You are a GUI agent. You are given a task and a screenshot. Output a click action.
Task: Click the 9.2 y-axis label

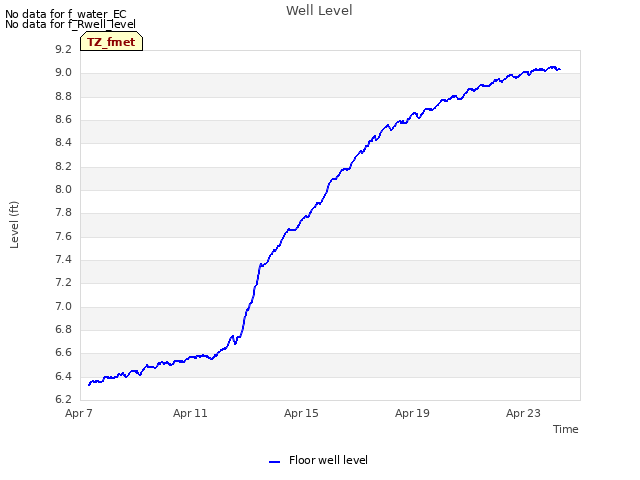coord(63,49)
